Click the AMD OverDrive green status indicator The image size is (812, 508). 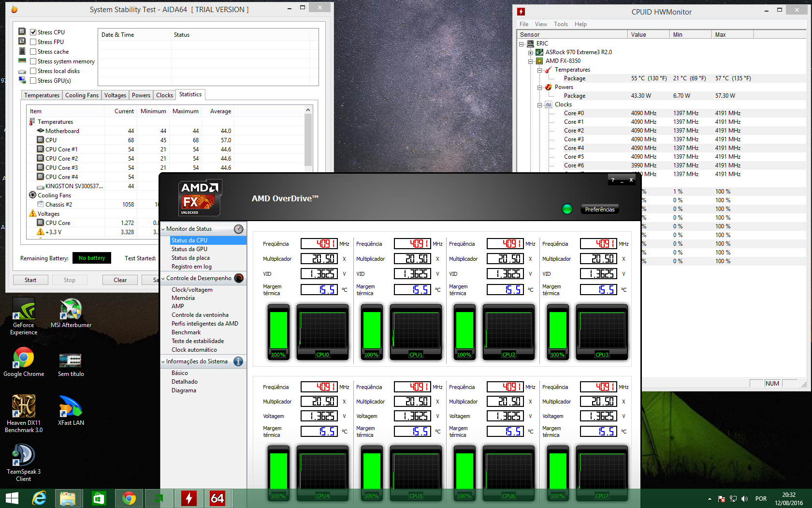(x=567, y=209)
